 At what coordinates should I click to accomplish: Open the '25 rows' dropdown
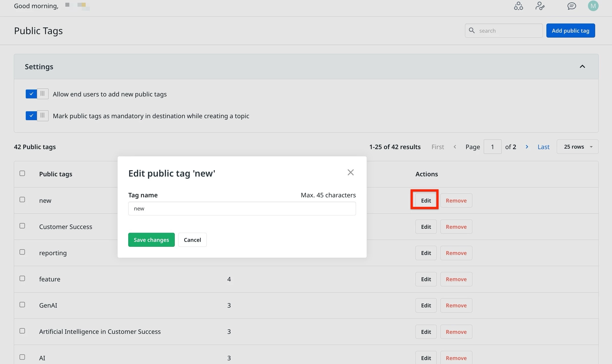[577, 147]
